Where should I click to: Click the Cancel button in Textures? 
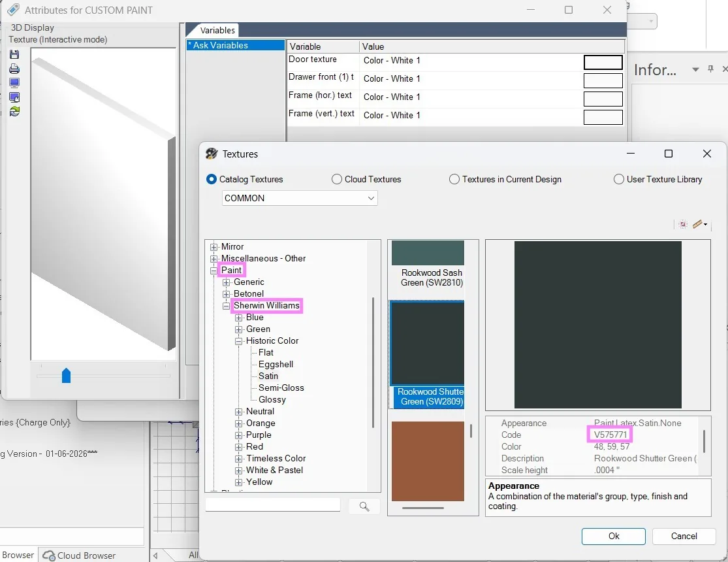(684, 536)
